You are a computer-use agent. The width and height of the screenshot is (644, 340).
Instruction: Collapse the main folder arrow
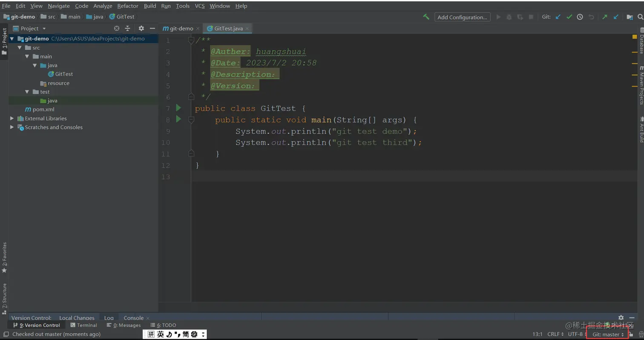27,56
